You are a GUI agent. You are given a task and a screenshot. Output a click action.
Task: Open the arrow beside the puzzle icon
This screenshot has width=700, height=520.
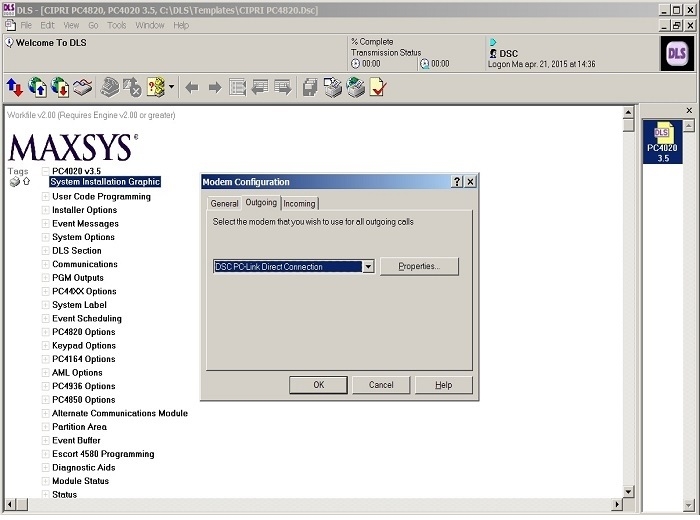[x=171, y=87]
